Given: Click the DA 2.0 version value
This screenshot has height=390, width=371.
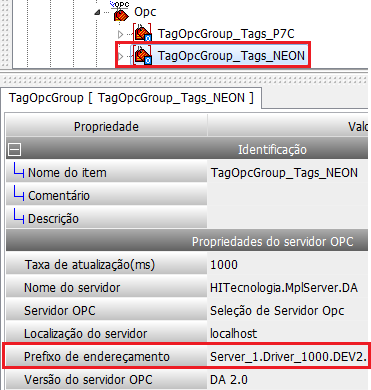Looking at the screenshot, I should coord(288,379).
